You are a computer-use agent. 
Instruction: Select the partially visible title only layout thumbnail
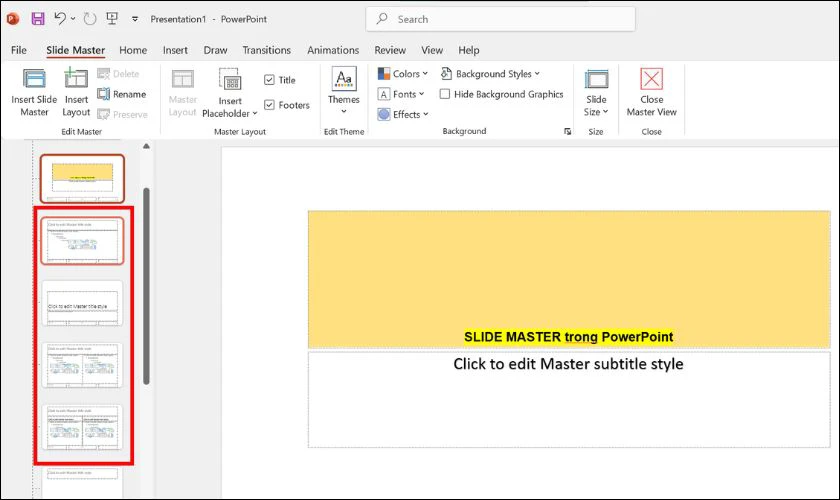pos(82,482)
